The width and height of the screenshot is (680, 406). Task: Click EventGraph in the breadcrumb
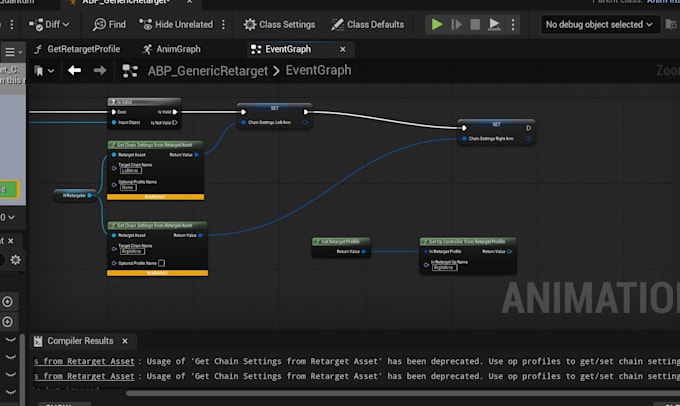point(318,70)
